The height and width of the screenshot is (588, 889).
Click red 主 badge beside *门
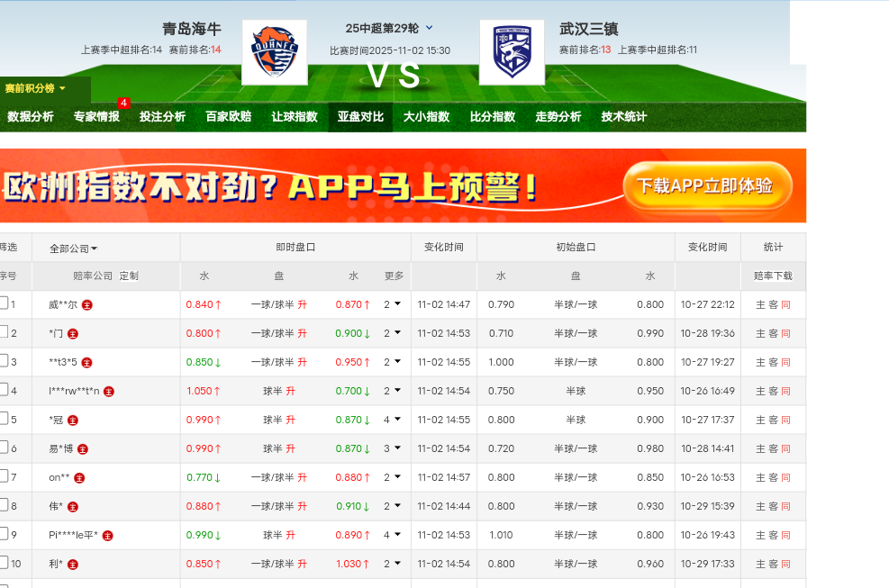tap(73, 333)
